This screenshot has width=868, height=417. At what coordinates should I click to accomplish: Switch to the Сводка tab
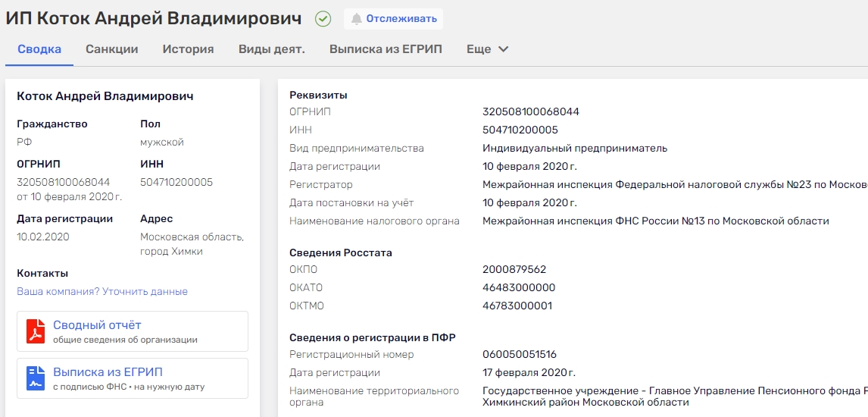click(x=39, y=49)
